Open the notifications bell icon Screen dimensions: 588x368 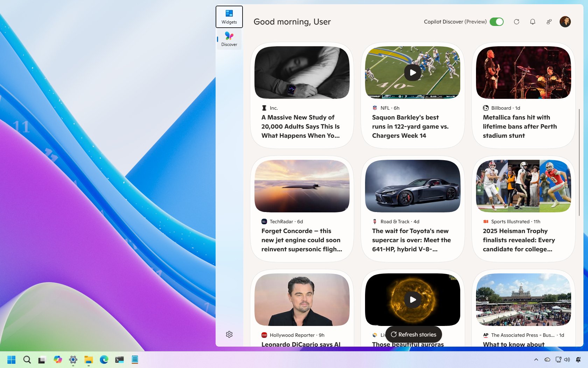[533, 22]
